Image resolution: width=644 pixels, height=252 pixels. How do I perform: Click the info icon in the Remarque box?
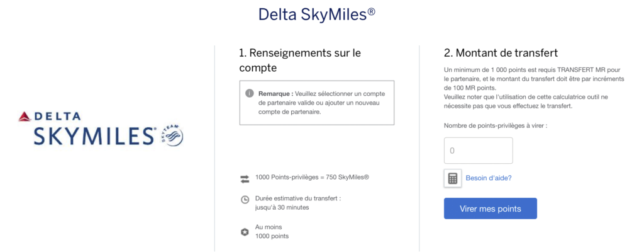point(249,93)
